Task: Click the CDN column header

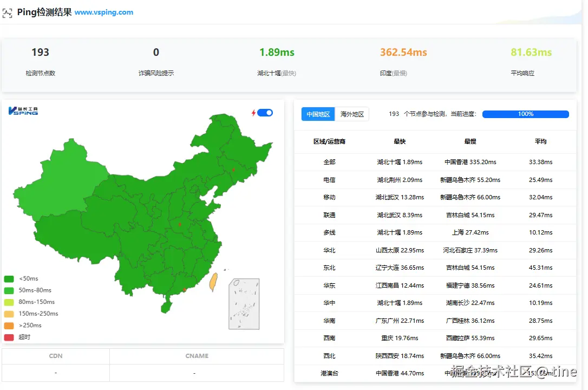Action: point(56,356)
